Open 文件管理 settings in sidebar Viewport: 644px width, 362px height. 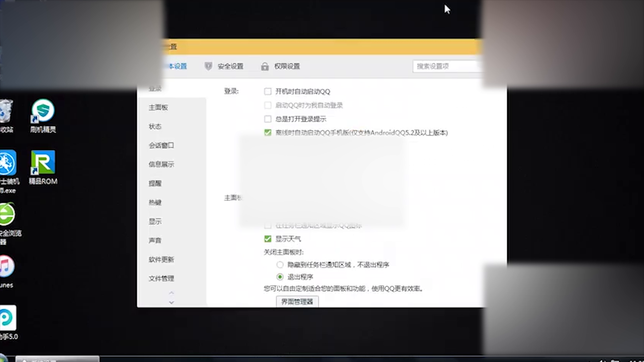coord(161,279)
